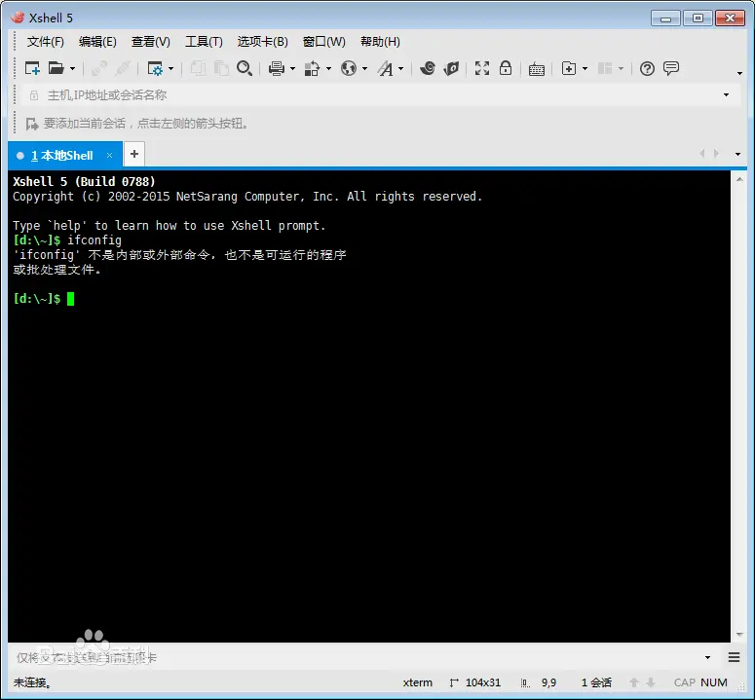Click the 104x31 terminal size status
The image size is (755, 700).
click(483, 682)
